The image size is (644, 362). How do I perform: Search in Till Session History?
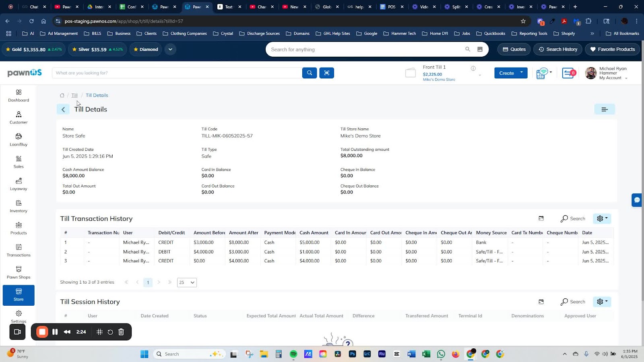(573, 302)
